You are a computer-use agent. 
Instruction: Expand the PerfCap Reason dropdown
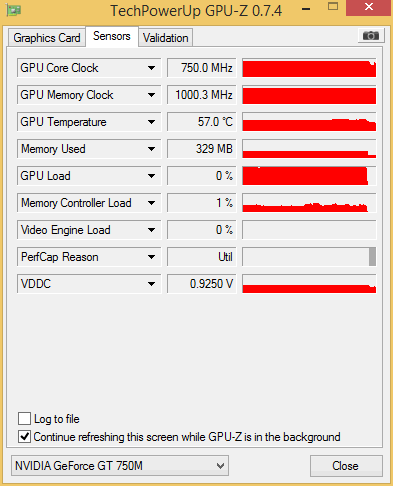(151, 257)
